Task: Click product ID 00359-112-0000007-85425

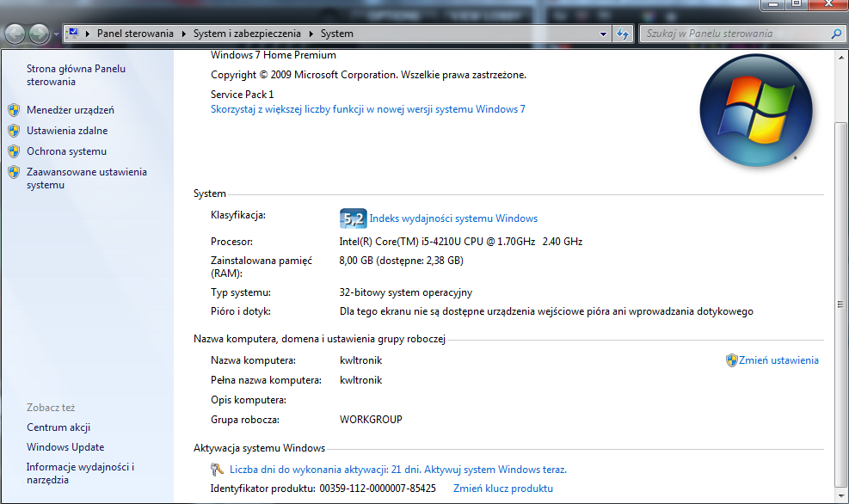Action: 378,489
